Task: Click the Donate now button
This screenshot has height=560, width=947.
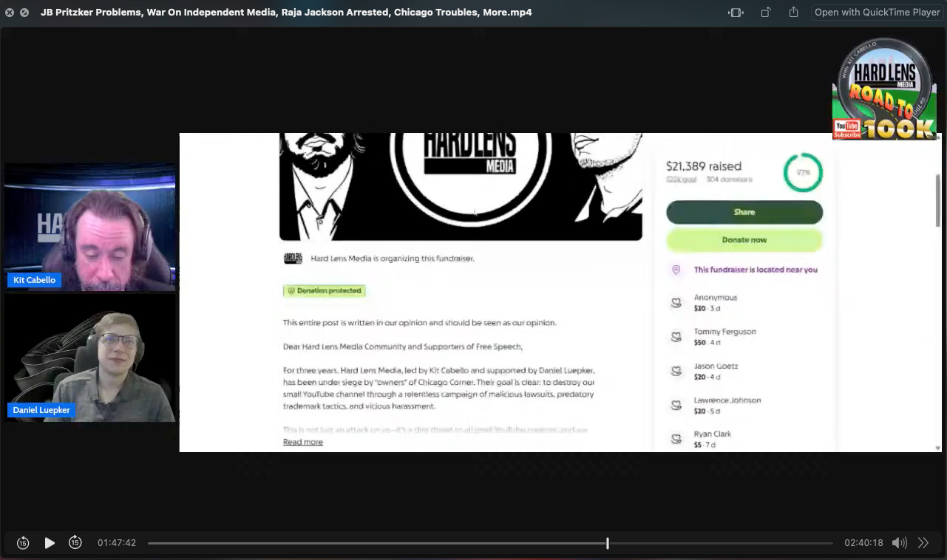Action: pos(744,240)
